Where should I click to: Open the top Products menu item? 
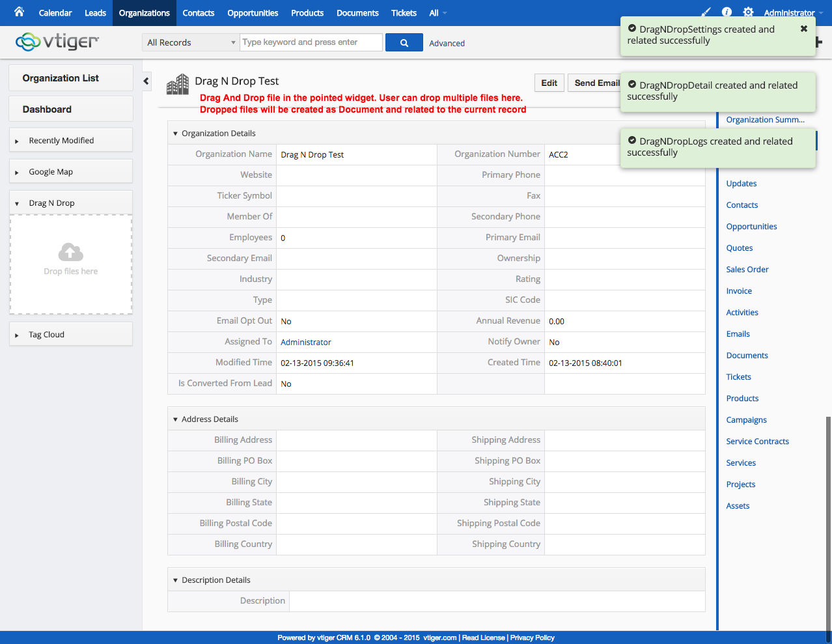point(307,13)
